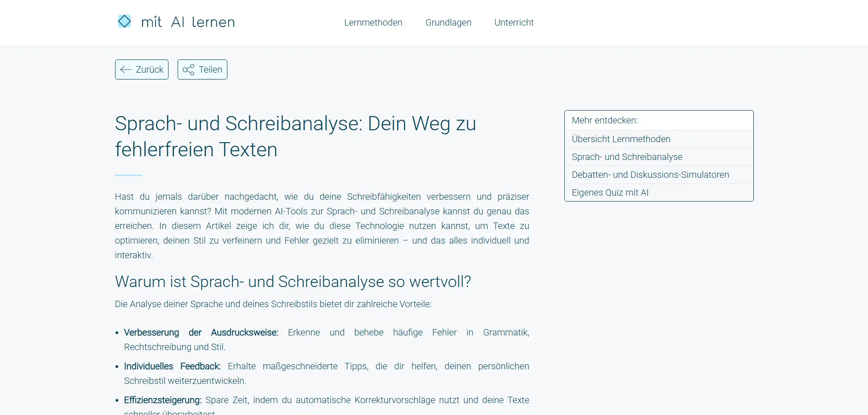The height and width of the screenshot is (415, 868).
Task: Open 'Debatten- und Diskussions-Simulatoren' link
Action: [x=650, y=175]
